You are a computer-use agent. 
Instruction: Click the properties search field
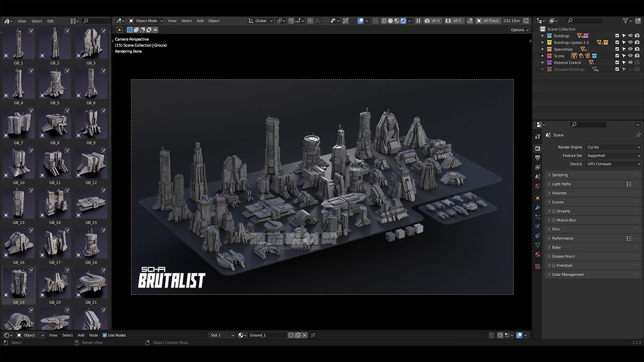pyautogui.click(x=588, y=124)
